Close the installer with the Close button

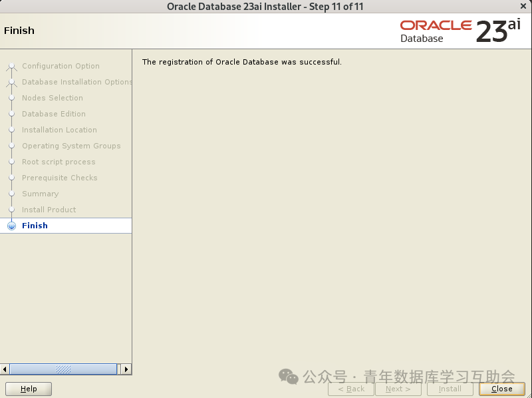click(502, 389)
